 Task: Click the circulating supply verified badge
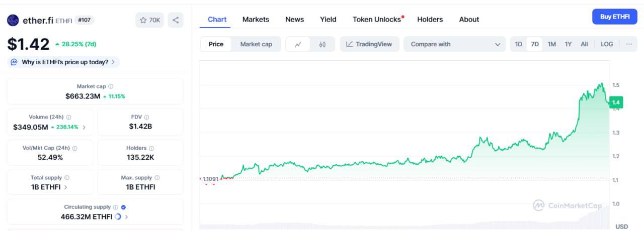[123, 207]
